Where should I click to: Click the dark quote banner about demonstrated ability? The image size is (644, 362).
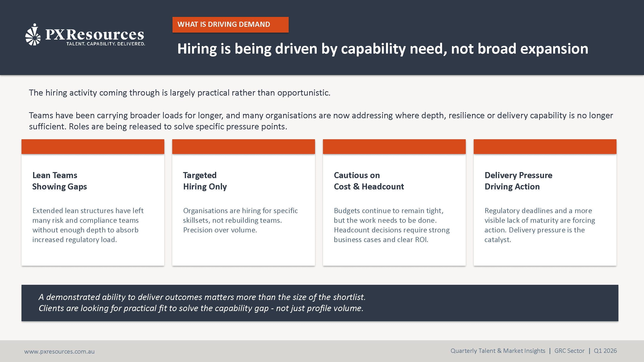tap(320, 303)
